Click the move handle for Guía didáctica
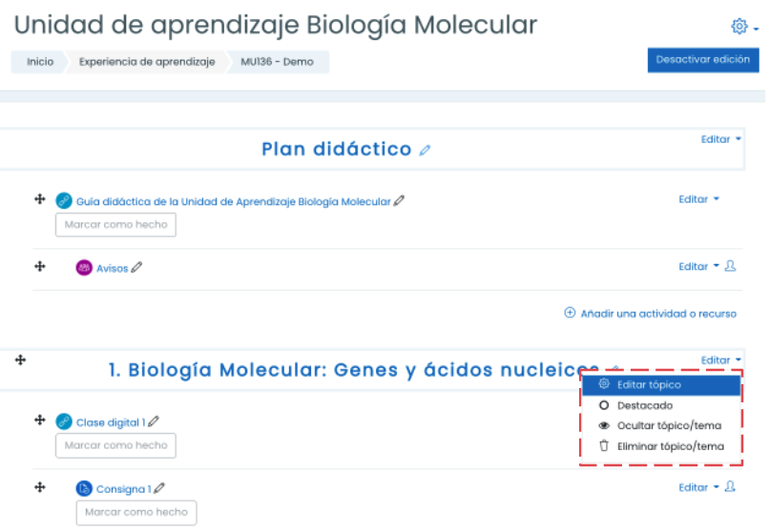 [40, 199]
